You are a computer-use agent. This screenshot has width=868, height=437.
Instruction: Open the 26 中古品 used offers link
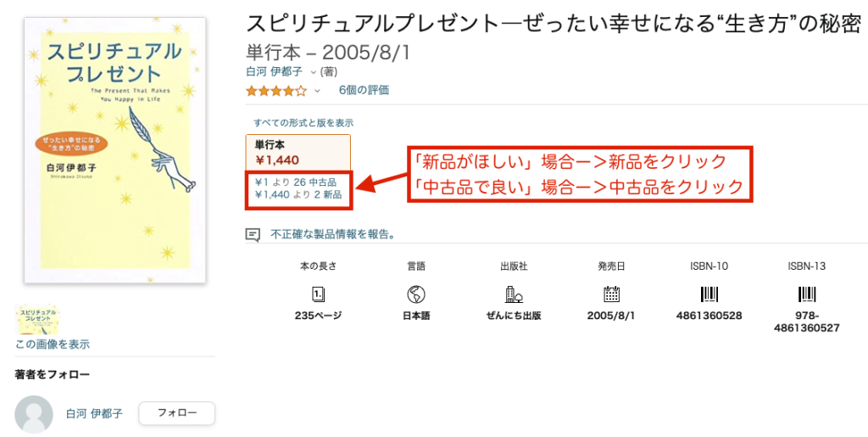(295, 182)
